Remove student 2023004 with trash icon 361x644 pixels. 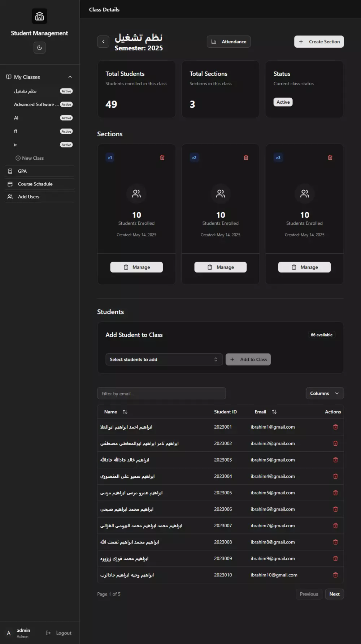coord(335,476)
